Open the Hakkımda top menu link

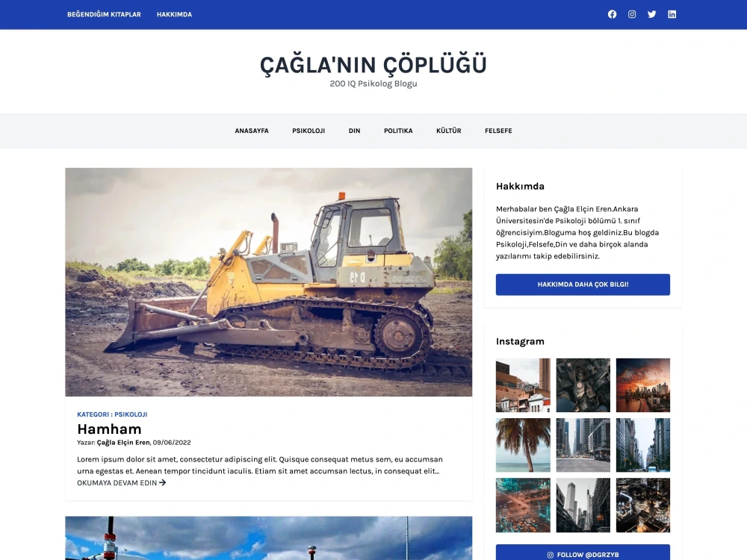(x=174, y=14)
